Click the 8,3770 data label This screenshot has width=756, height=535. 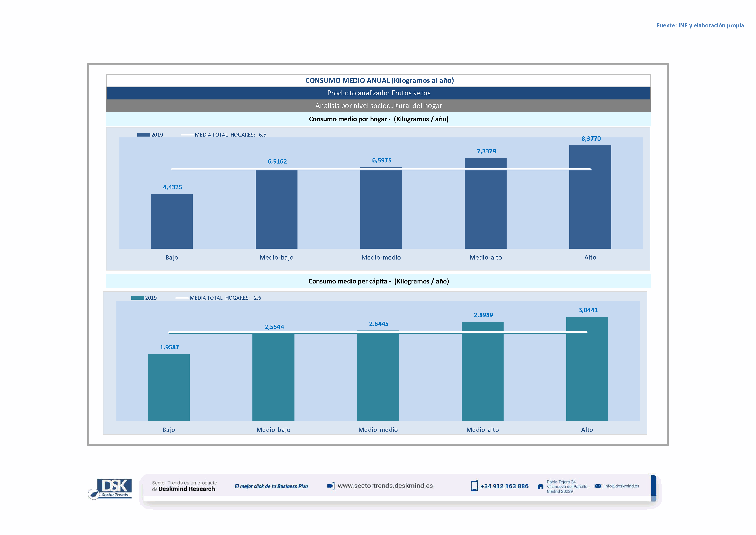point(591,139)
